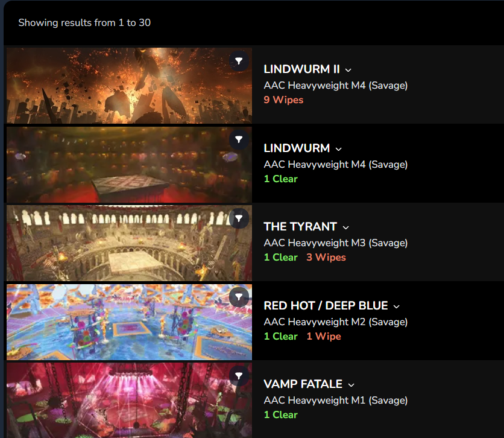Open 1 Clear link under Vamp Fatale
Screen dimensions: 504x438
click(280, 415)
